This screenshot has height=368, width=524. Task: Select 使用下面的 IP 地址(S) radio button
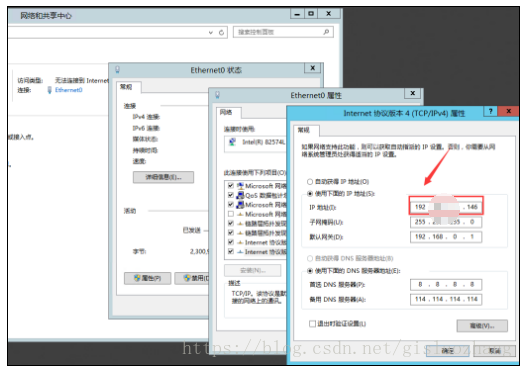pos(309,194)
